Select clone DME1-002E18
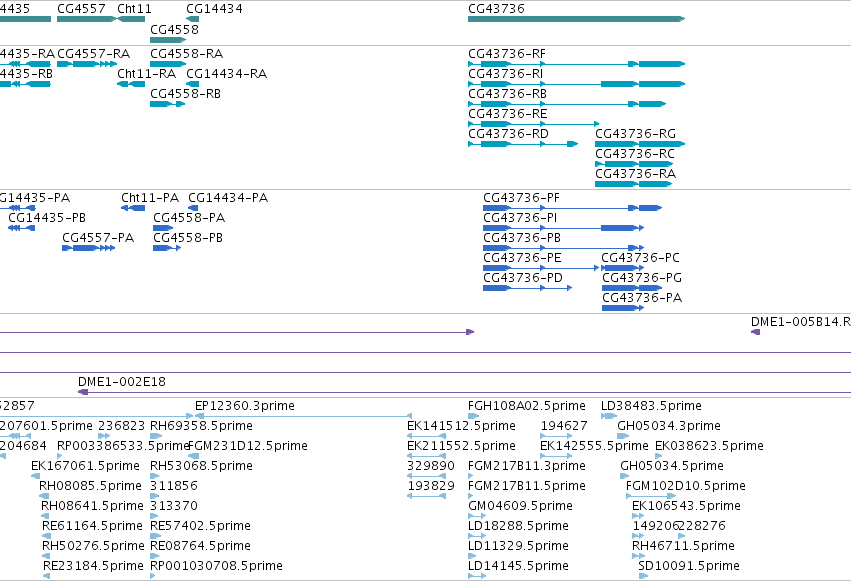Viewport: 851px width, 581px height. [x=465, y=392]
